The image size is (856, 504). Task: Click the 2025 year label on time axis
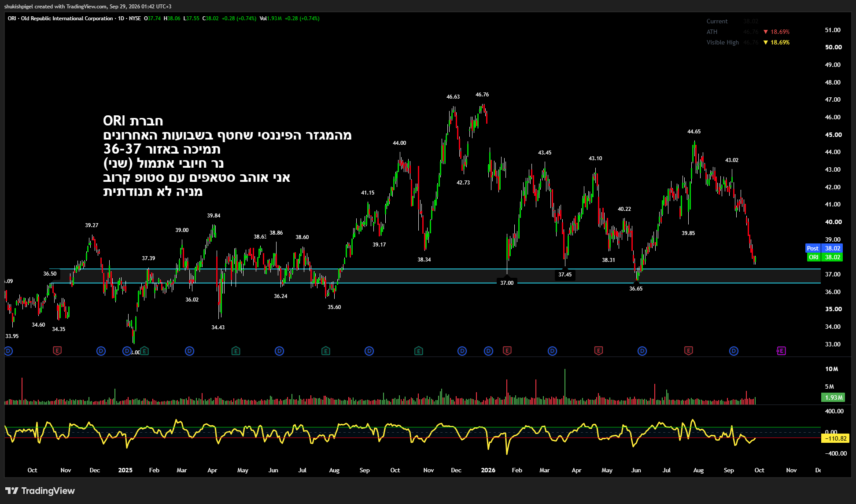(x=125, y=470)
